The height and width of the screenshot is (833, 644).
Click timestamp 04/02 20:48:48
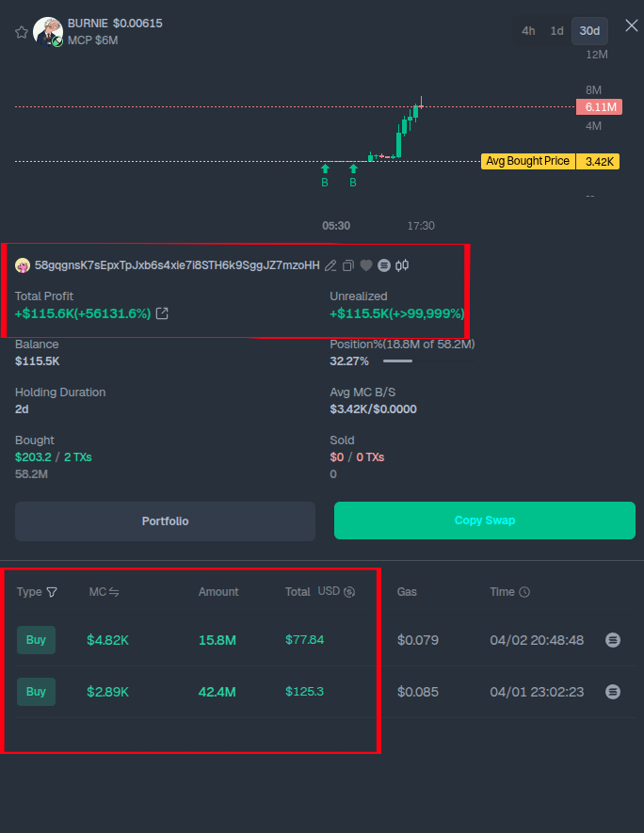tap(537, 640)
